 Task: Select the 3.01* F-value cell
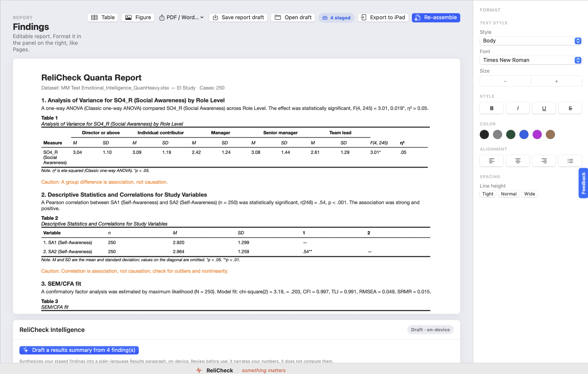(375, 152)
